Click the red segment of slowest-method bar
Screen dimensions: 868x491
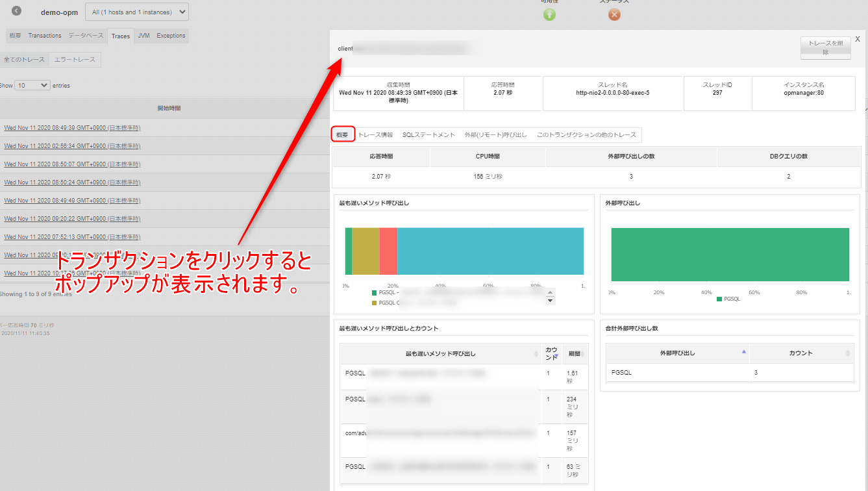coord(388,251)
